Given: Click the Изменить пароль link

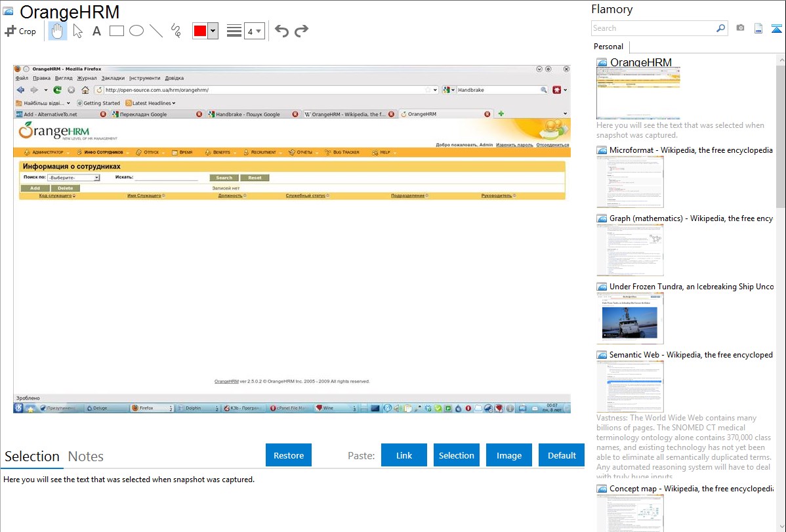Looking at the screenshot, I should [514, 145].
